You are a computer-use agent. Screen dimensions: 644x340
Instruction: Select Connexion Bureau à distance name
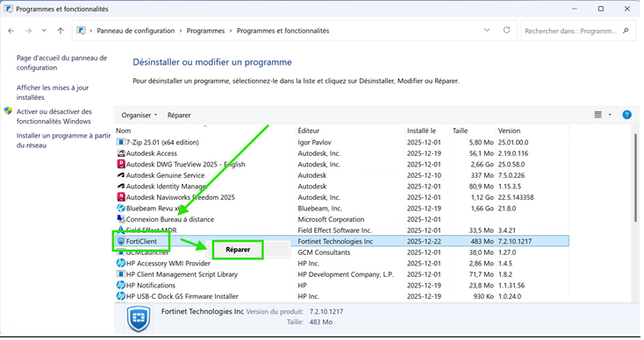tap(170, 219)
